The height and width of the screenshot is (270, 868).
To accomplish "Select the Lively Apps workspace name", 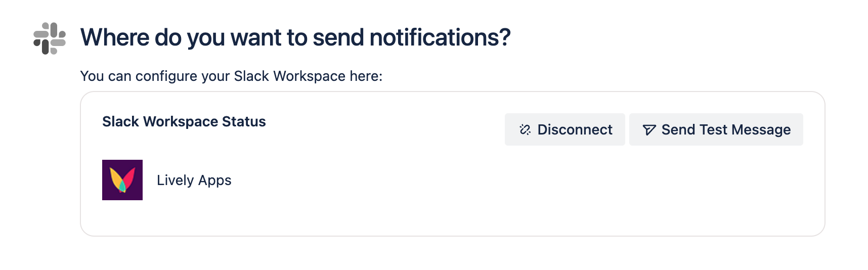I will 194,180.
